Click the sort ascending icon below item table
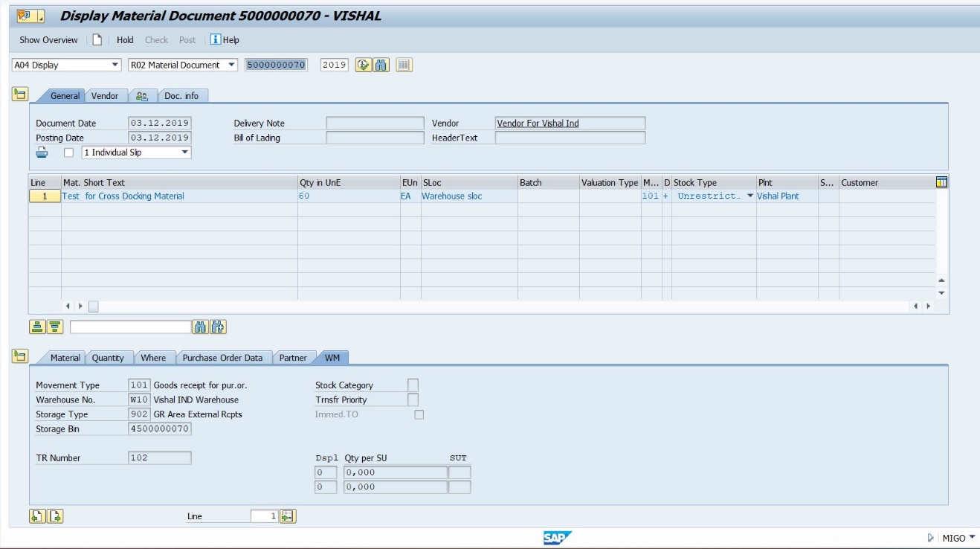980x549 pixels. (x=37, y=327)
